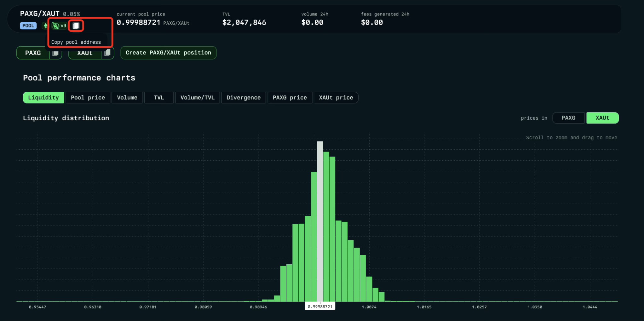
Task: Click the XAUt token button
Action: (x=85, y=53)
